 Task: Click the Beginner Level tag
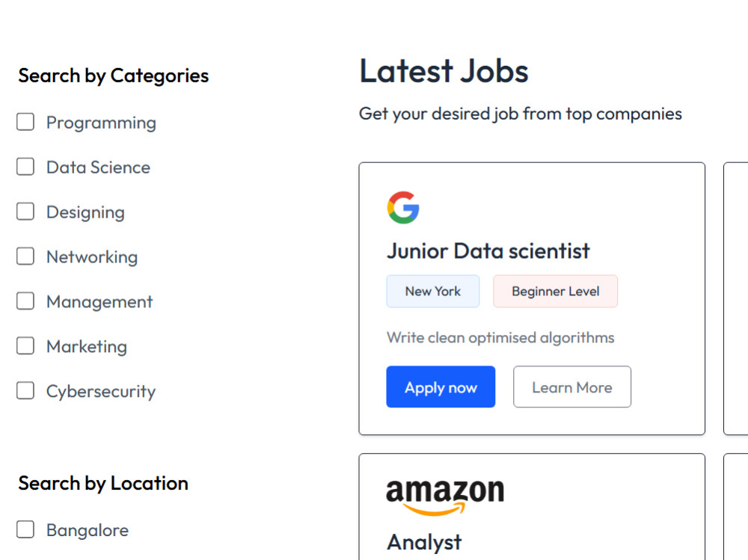(x=555, y=291)
